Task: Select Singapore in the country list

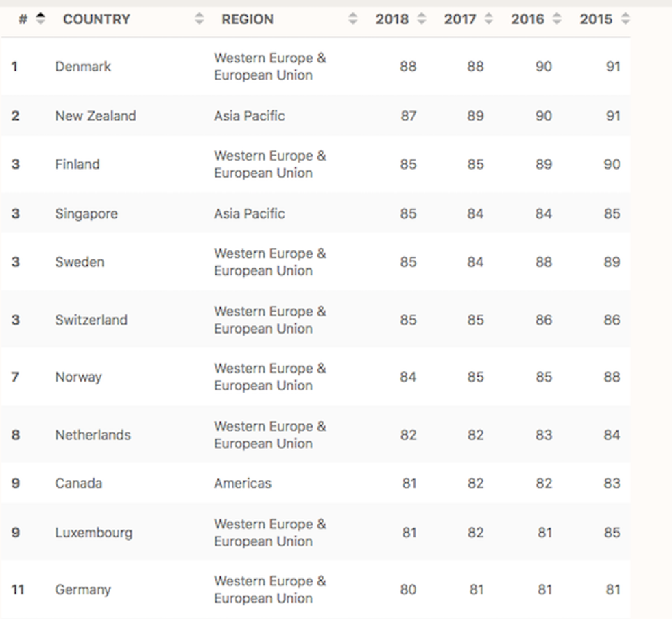Action: [x=86, y=213]
